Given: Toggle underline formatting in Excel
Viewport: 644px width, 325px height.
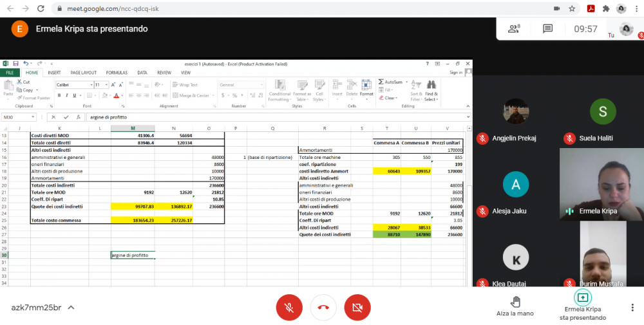Looking at the screenshot, I should point(74,96).
